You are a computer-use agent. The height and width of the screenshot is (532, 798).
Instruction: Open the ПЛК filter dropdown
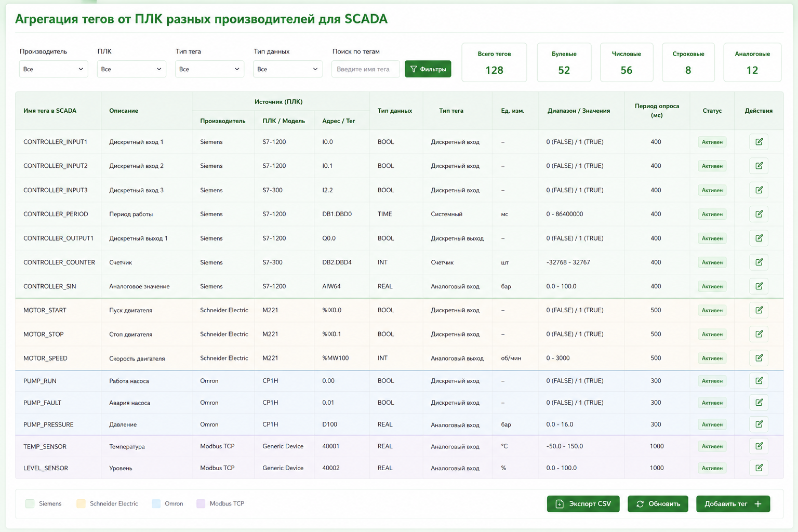click(131, 69)
